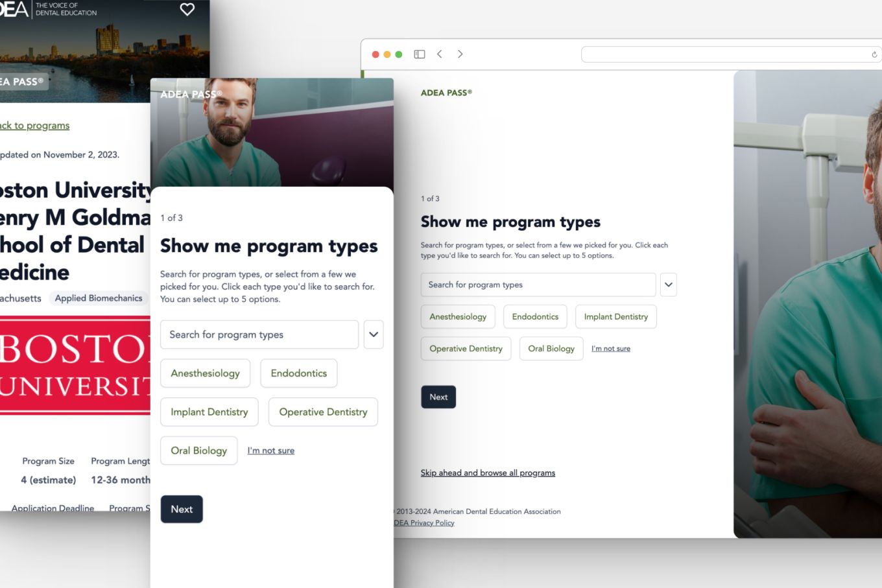Image resolution: width=882 pixels, height=588 pixels.
Task: Click ADEA PASS logo on mobile panel
Action: click(191, 94)
